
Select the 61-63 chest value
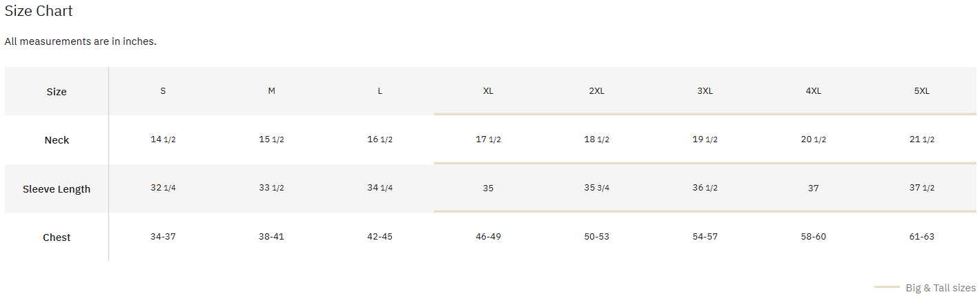(x=921, y=237)
